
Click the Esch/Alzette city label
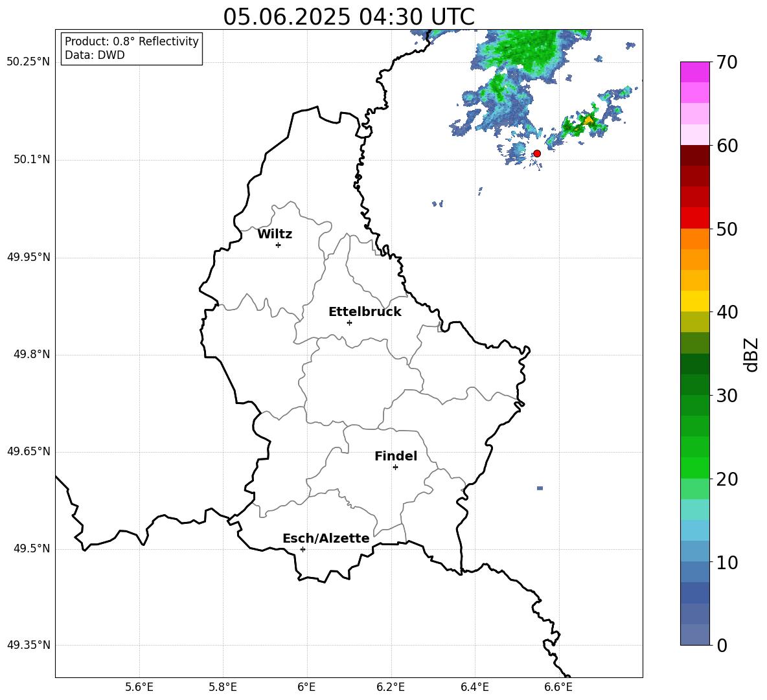[x=326, y=538]
